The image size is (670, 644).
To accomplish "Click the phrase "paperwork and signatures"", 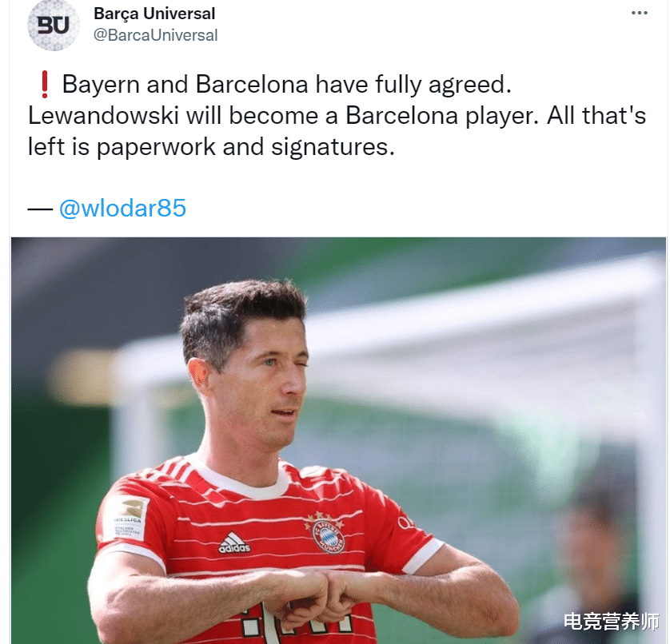I will pyautogui.click(x=243, y=148).
